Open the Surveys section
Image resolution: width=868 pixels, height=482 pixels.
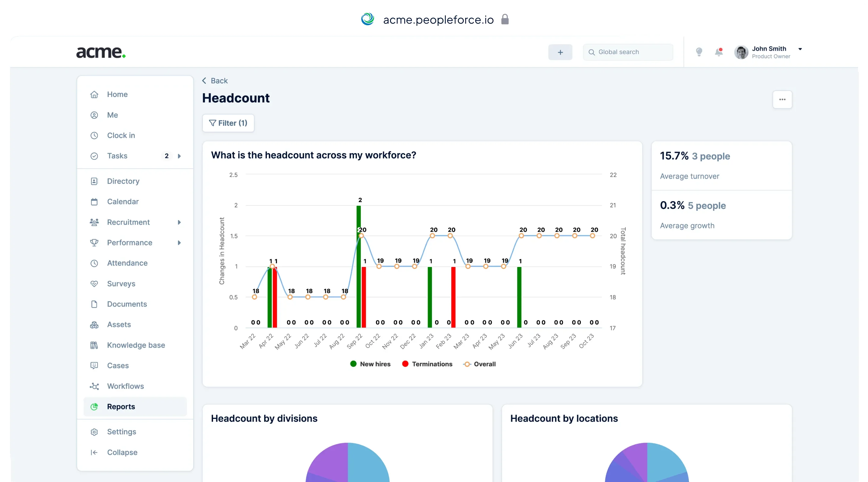coord(121,284)
